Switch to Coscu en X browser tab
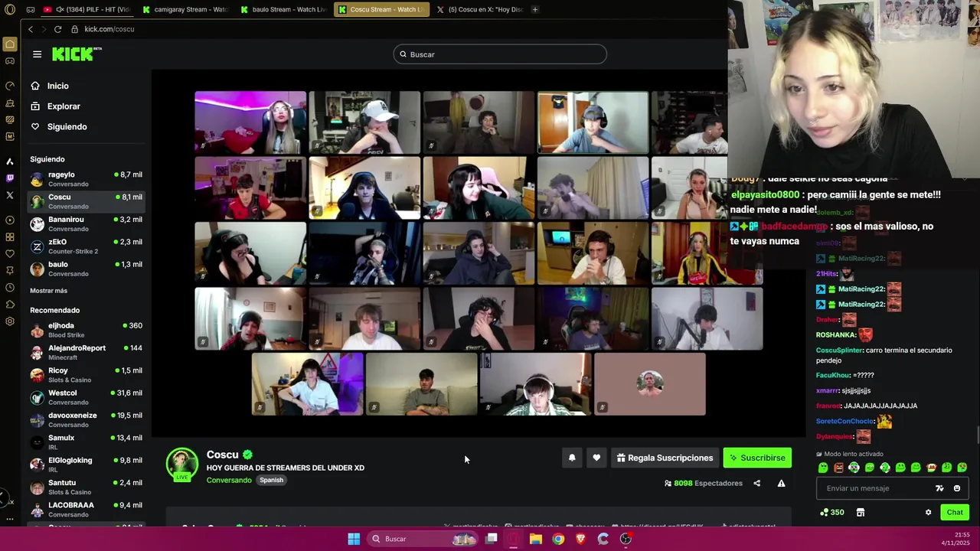The height and width of the screenshot is (551, 980). (480, 9)
